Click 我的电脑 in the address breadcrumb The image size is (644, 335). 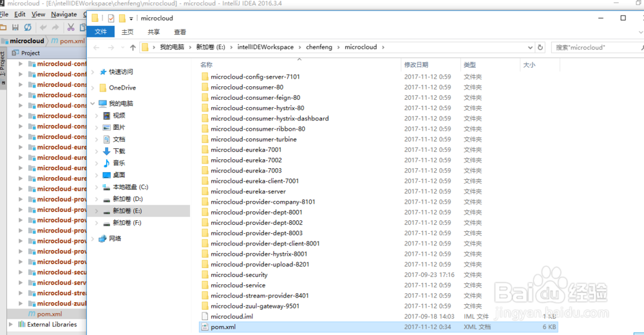point(172,47)
